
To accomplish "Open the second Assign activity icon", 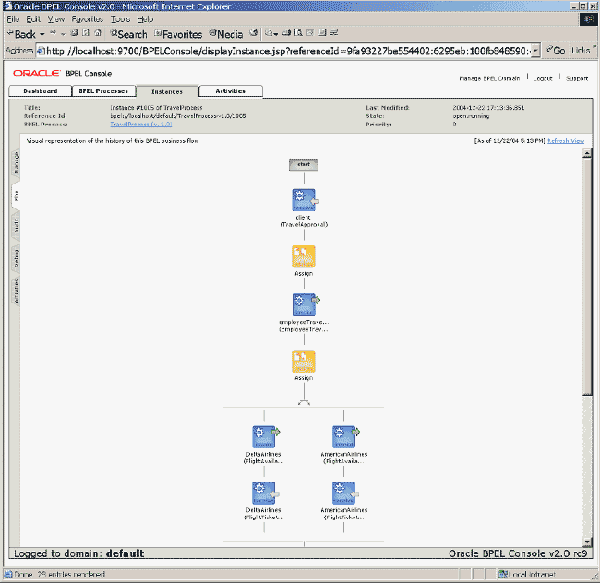I will coord(304,362).
